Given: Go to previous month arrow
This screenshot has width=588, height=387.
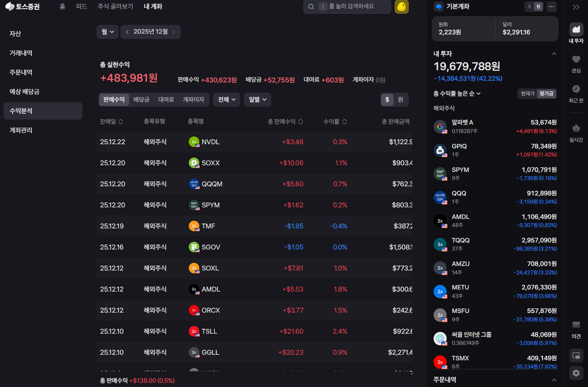Looking at the screenshot, I should coord(127,32).
